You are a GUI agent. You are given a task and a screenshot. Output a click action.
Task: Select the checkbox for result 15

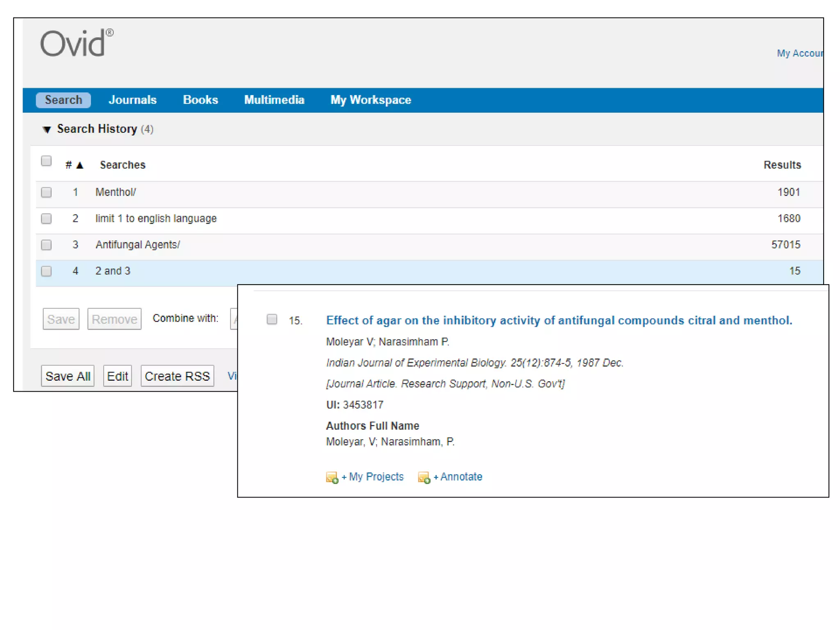[272, 319]
